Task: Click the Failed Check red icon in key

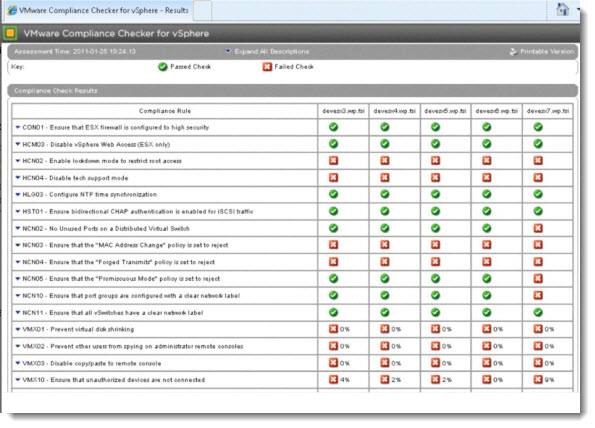Action: click(267, 67)
